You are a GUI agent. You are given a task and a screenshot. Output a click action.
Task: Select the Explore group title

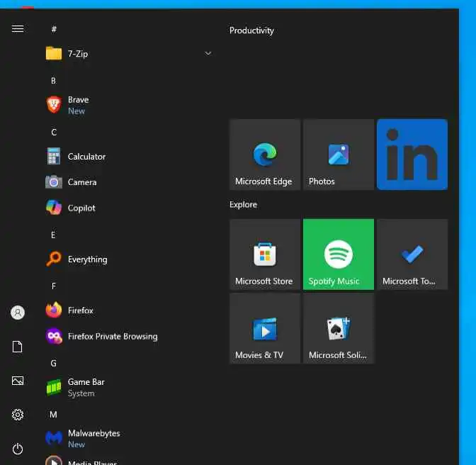[x=243, y=204]
